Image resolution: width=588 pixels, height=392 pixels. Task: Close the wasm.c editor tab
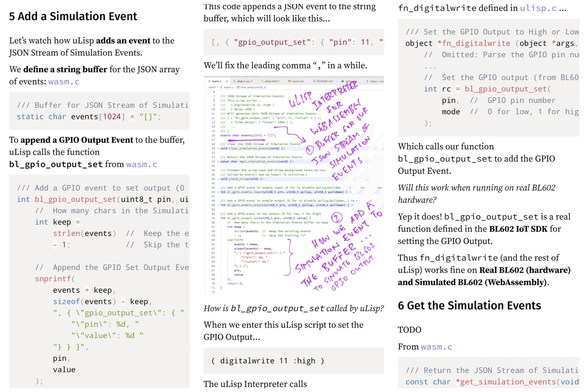pyautogui.click(x=226, y=81)
